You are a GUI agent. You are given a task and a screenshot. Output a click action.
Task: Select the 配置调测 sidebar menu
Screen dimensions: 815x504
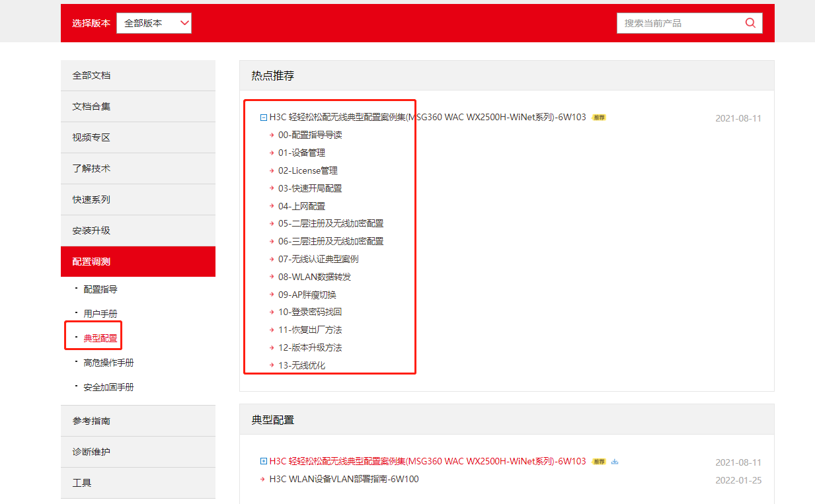pyautogui.click(x=138, y=262)
